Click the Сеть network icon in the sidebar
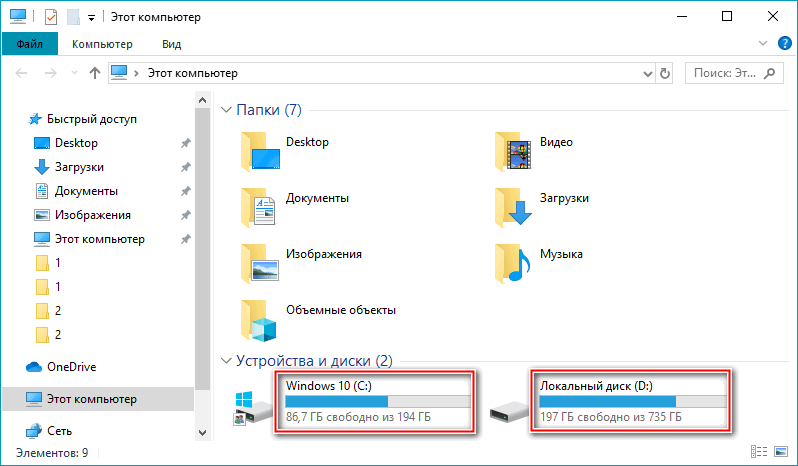 34,431
